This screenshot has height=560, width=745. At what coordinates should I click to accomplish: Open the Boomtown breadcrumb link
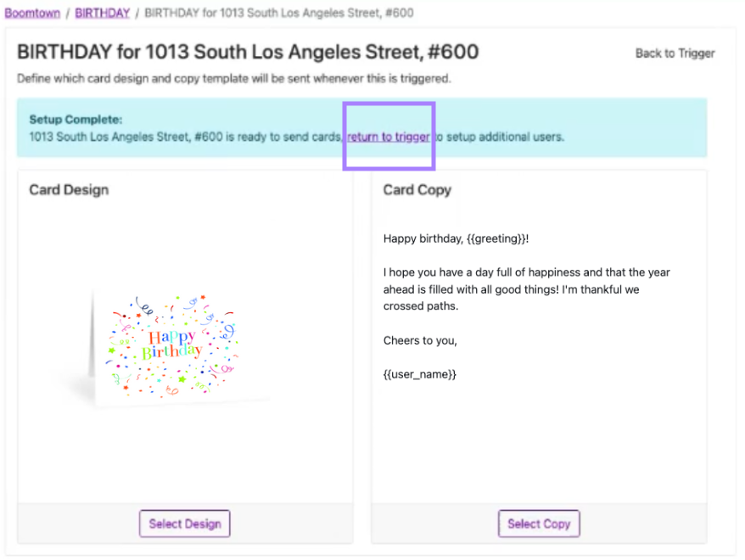[31, 14]
